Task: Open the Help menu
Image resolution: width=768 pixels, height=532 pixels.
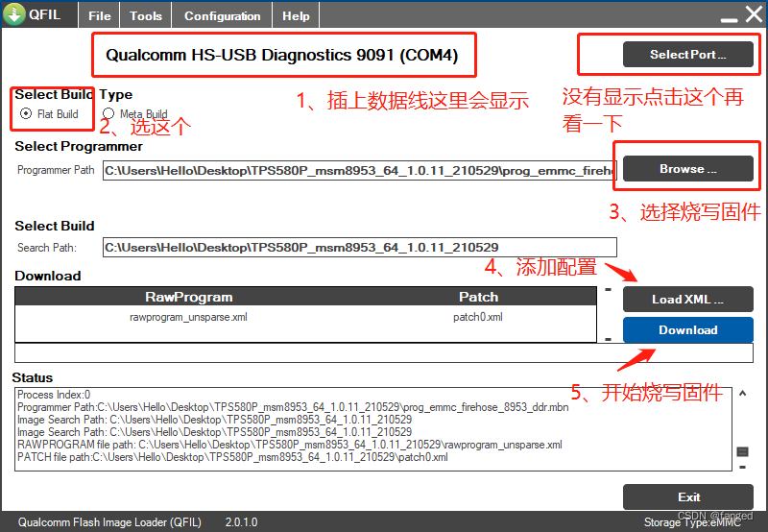Action: point(296,15)
